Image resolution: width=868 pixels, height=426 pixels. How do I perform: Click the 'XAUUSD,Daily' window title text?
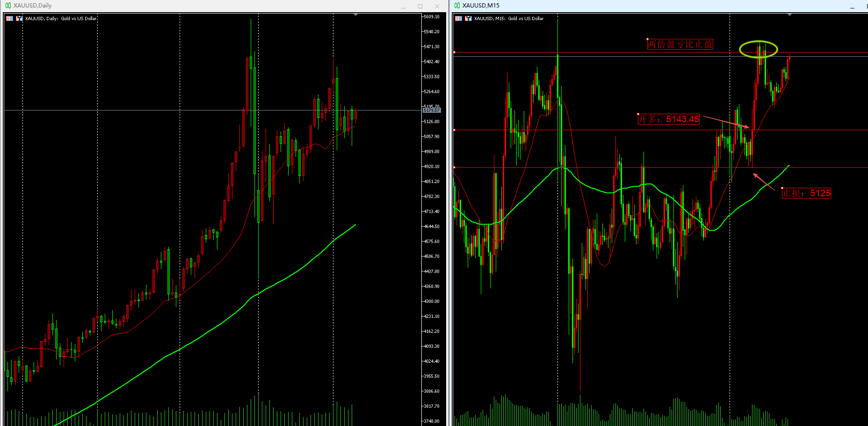pyautogui.click(x=32, y=6)
